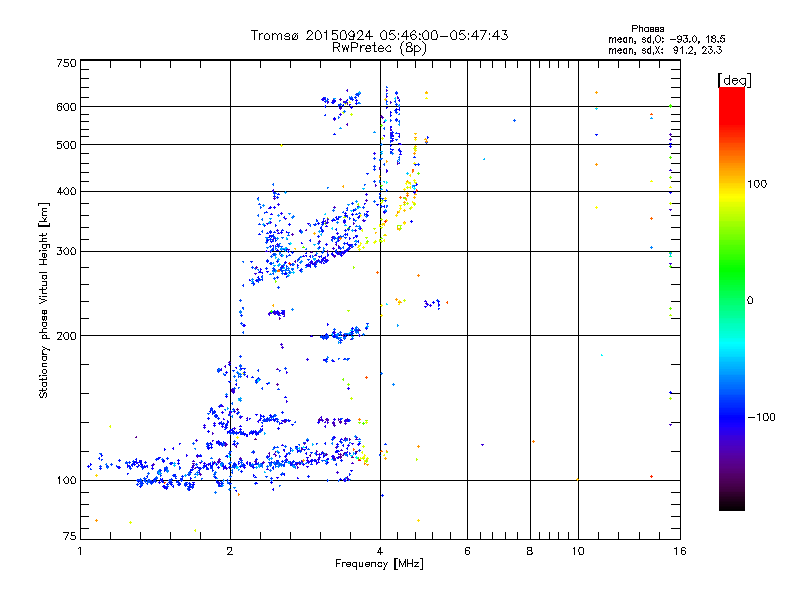Screen dimensions: 800x600
Task: Click the colorbar tick label '-100'
Action: coord(762,417)
